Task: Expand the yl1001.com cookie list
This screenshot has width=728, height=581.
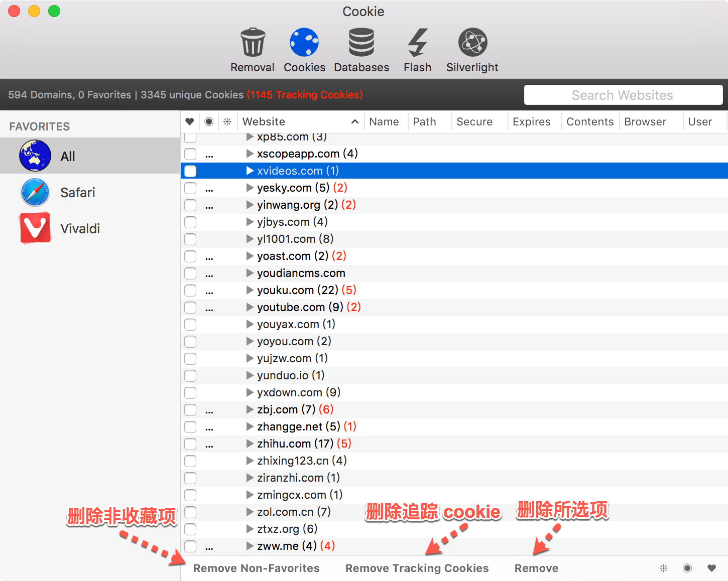Action: pos(250,239)
